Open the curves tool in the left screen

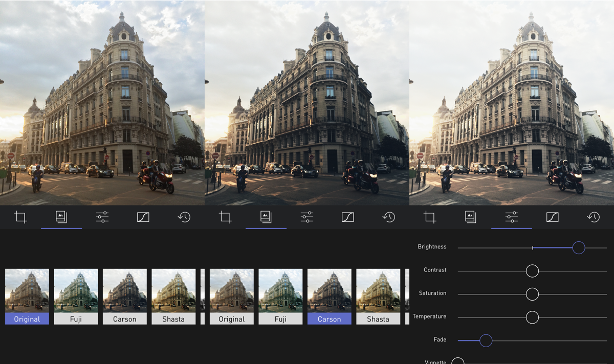click(x=143, y=217)
